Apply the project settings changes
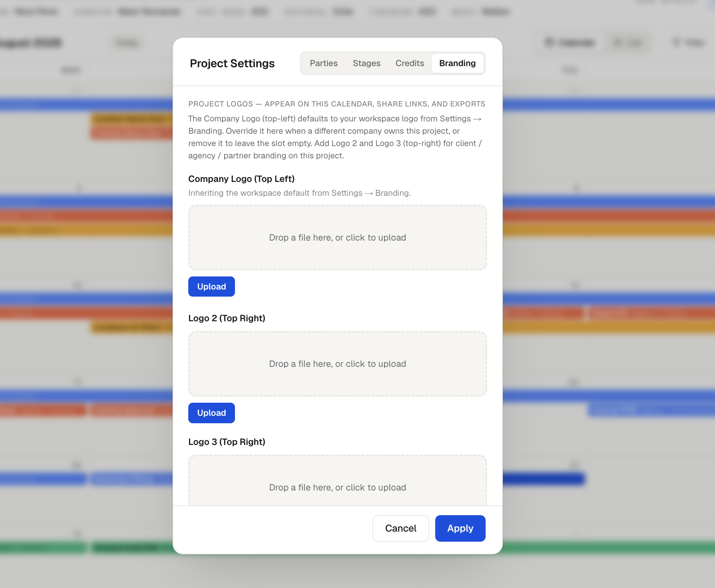The image size is (715, 588). 460,528
